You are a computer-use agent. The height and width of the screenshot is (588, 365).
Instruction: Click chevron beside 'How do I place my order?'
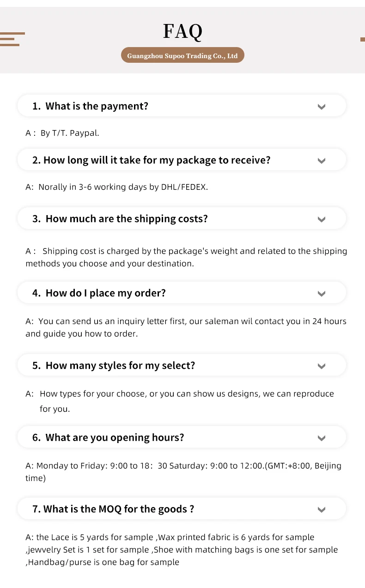(322, 294)
